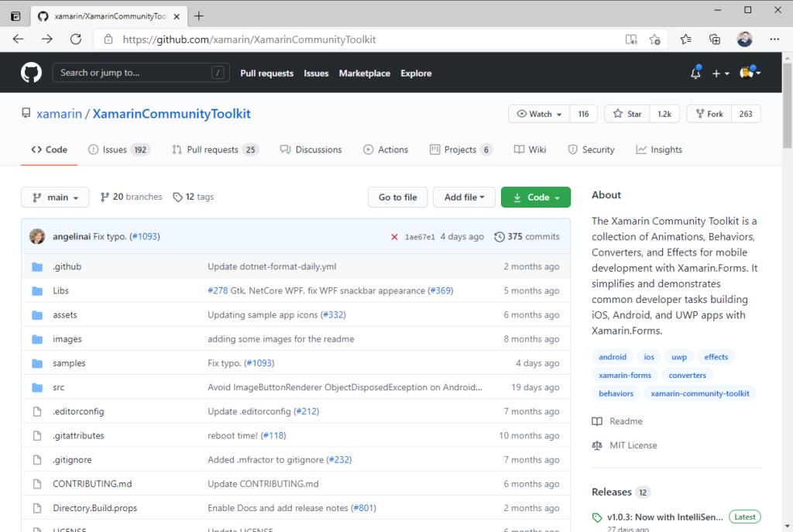This screenshot has height=532, width=793.
Task: Open the Watch dropdown
Action: [x=537, y=113]
